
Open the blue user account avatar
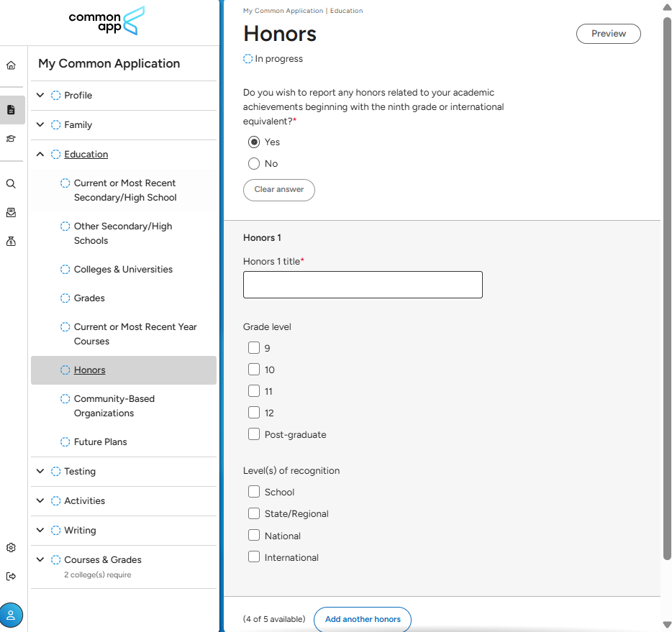click(11, 615)
